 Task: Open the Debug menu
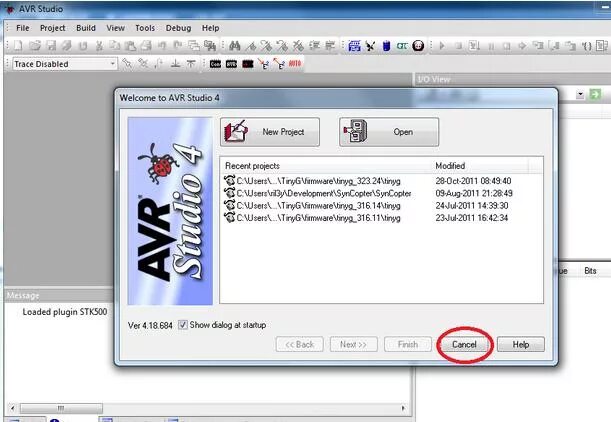[x=178, y=28]
